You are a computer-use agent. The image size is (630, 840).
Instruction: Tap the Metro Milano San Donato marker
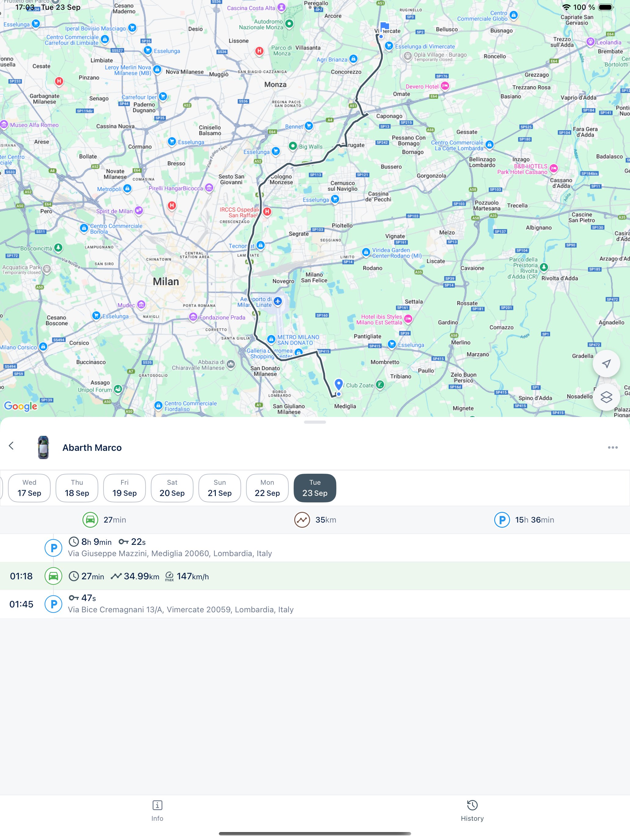pyautogui.click(x=271, y=339)
